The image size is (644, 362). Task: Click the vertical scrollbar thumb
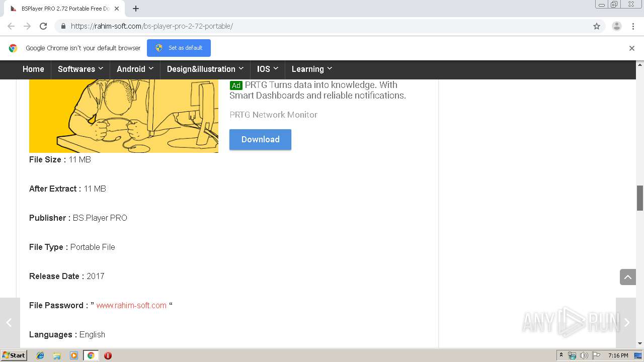pos(640,198)
